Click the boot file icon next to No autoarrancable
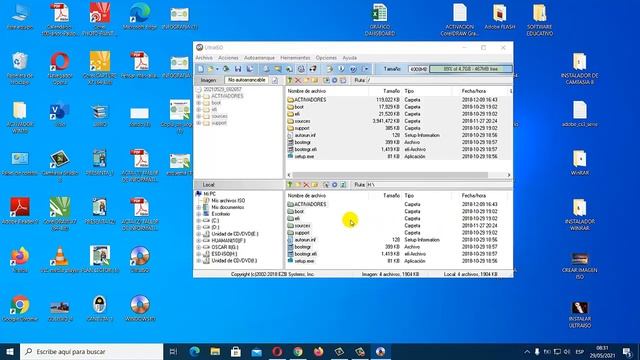This screenshot has height=360, width=640. pos(275,80)
